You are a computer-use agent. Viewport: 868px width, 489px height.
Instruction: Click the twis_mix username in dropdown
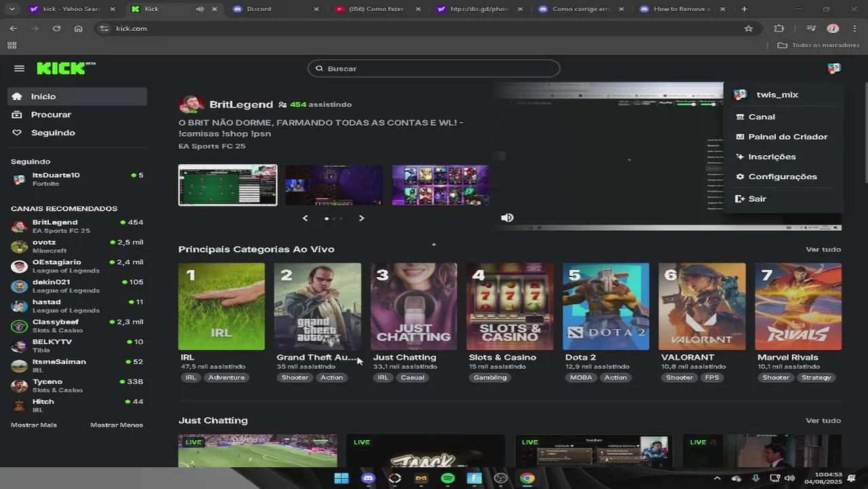(x=777, y=95)
